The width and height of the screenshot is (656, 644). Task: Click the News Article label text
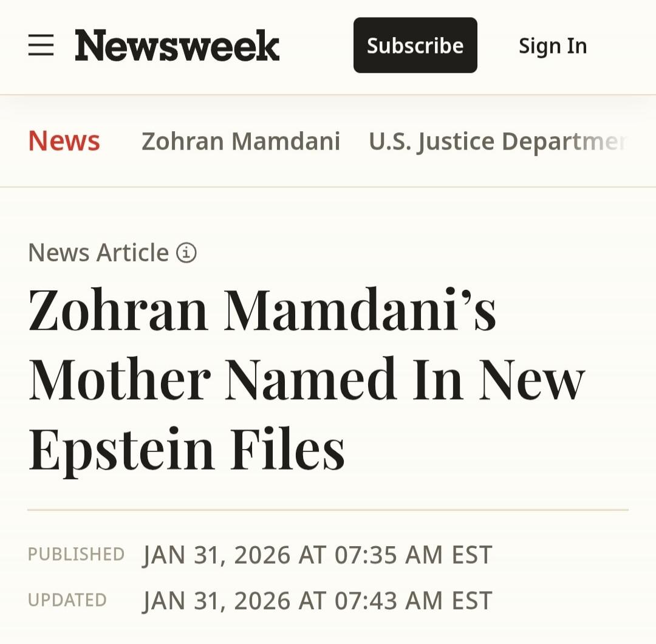tap(97, 252)
